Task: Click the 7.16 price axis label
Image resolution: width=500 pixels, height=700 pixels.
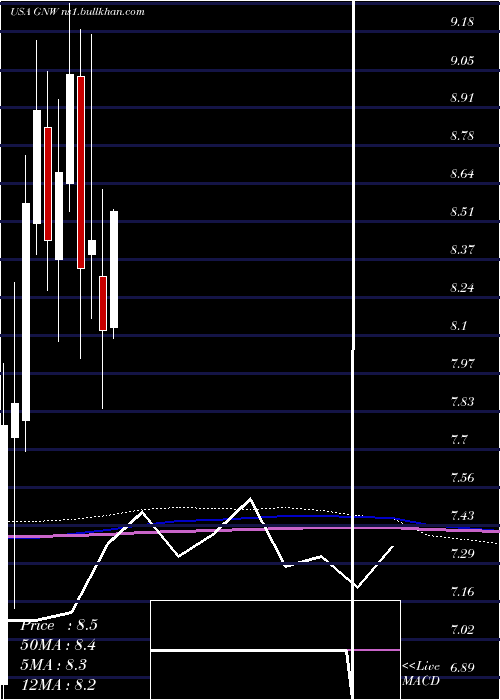Action: pyautogui.click(x=462, y=592)
